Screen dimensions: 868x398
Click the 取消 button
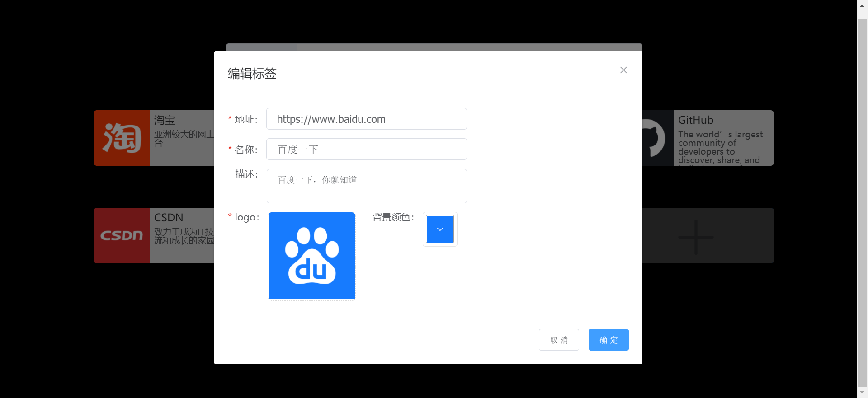tap(559, 340)
